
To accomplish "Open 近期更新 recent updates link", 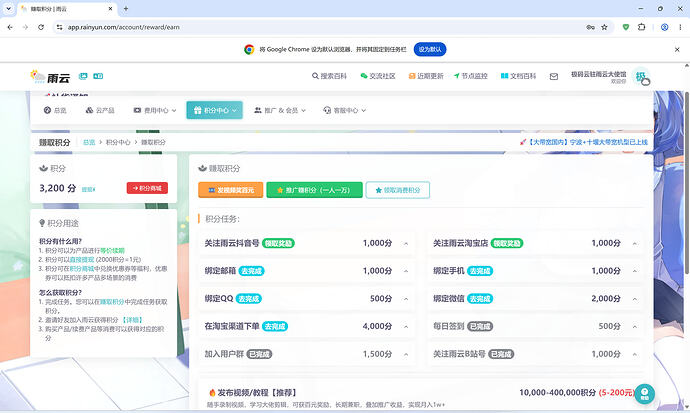I will [426, 76].
